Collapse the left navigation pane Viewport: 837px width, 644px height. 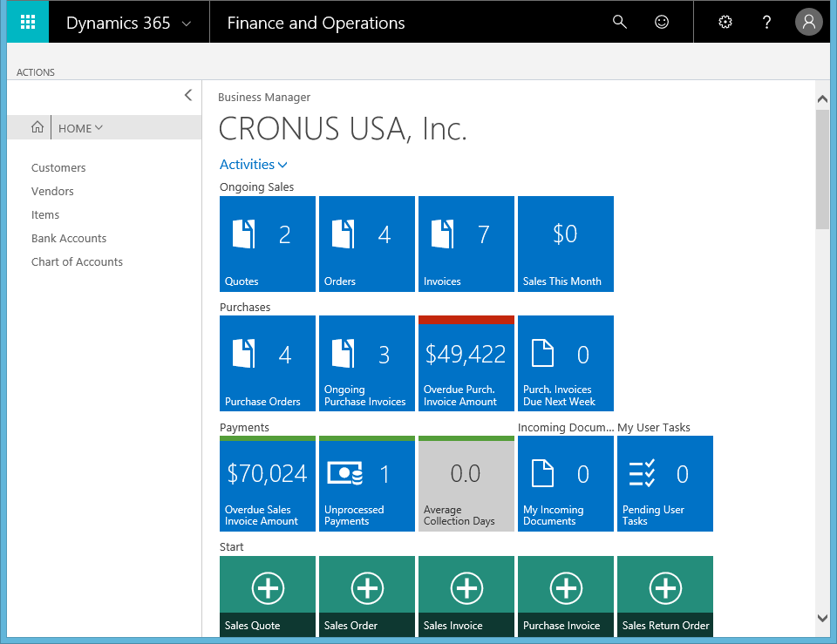187,95
